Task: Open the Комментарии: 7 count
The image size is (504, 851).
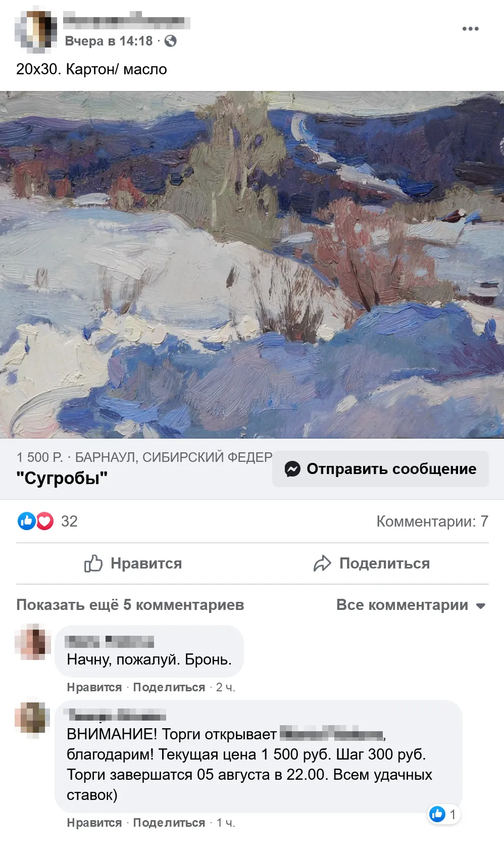Action: tap(432, 521)
